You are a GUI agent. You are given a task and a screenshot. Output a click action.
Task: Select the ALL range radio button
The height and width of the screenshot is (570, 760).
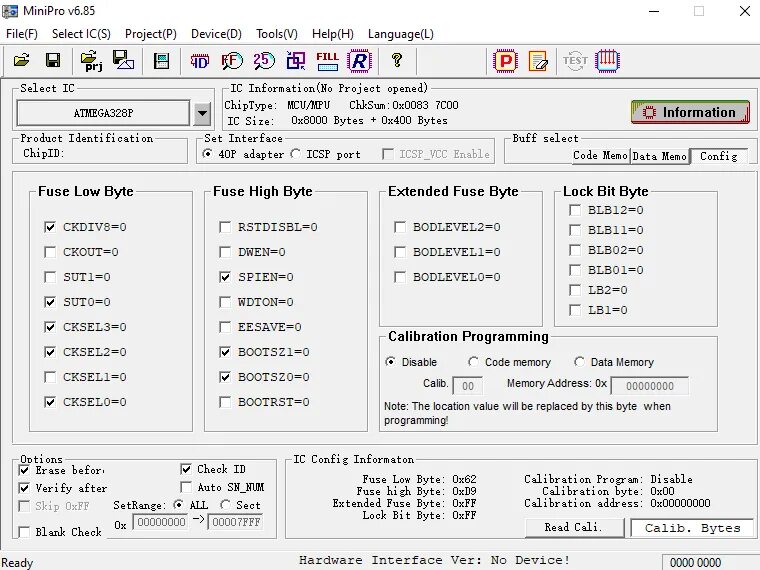pos(178,505)
